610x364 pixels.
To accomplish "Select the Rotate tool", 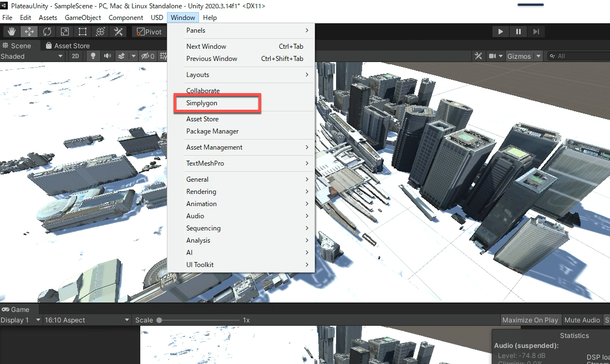I will point(47,32).
